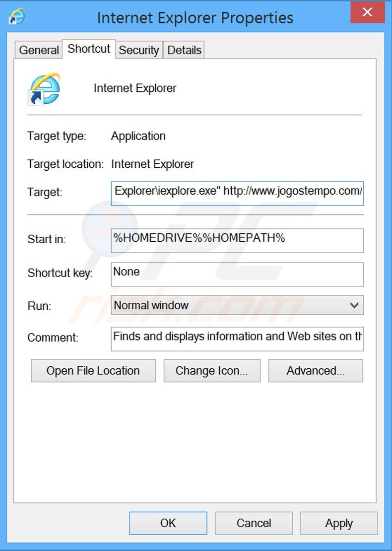Click the 'Internet Explorer' name text beside icon

(x=135, y=88)
